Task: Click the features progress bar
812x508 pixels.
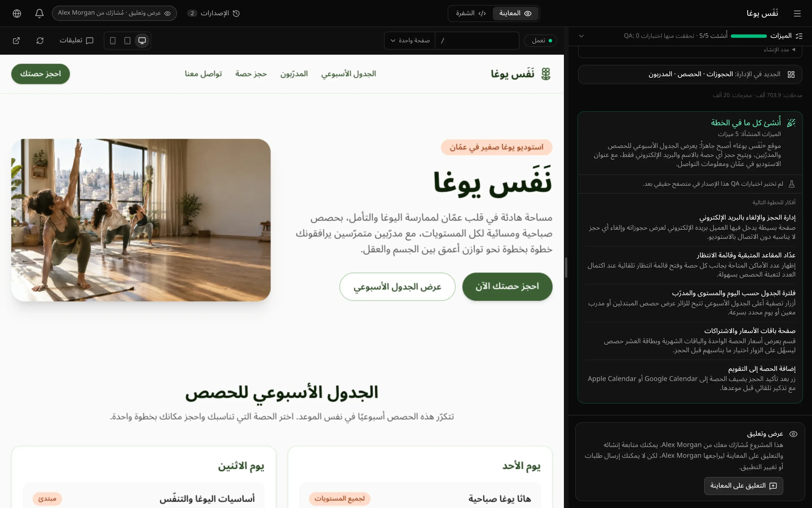Action: point(749,36)
